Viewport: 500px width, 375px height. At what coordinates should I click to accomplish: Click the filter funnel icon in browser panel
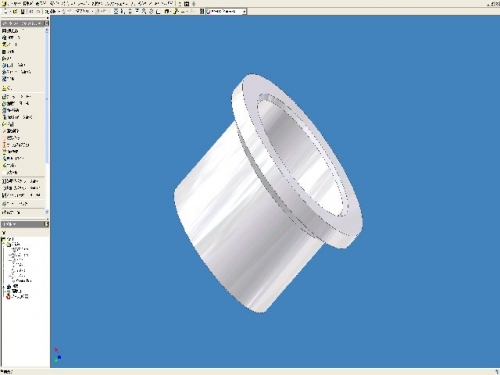click(x=4, y=232)
